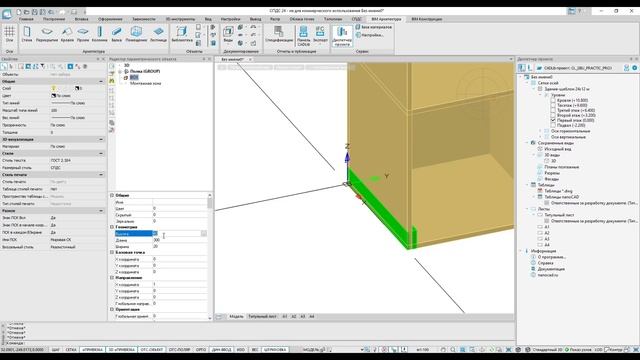This screenshot has width=640, height=360.
Task: Open Настройки... in Сервис group
Action: [369, 35]
